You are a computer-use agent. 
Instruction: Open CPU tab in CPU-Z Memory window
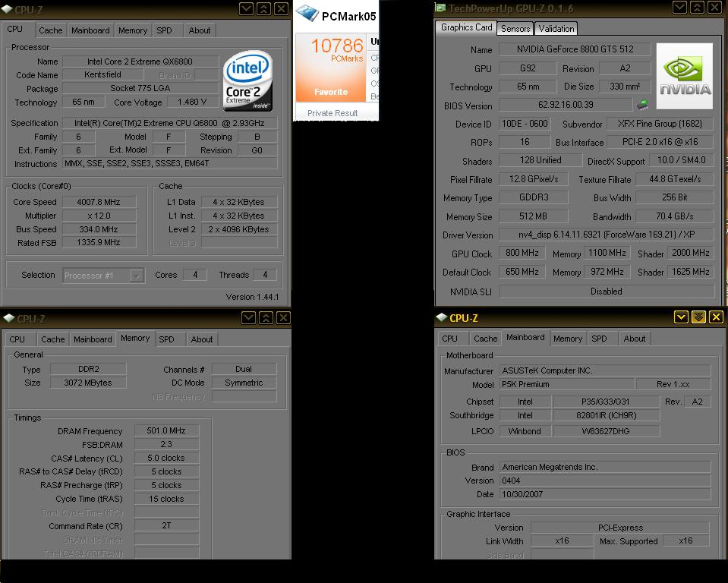(x=17, y=339)
